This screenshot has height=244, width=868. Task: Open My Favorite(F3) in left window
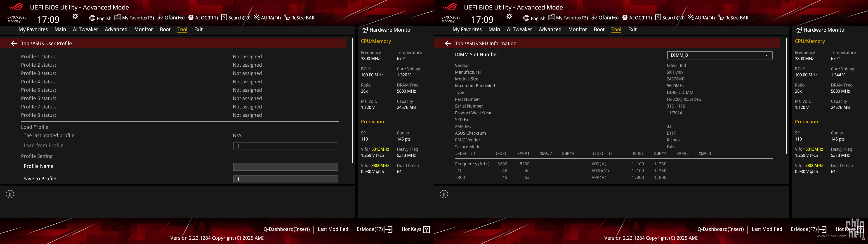[x=134, y=18]
